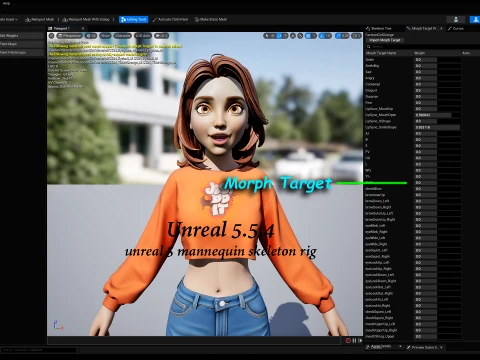Select the viewport select-mode arrow tool
480x360 pixels.
click(267, 36)
